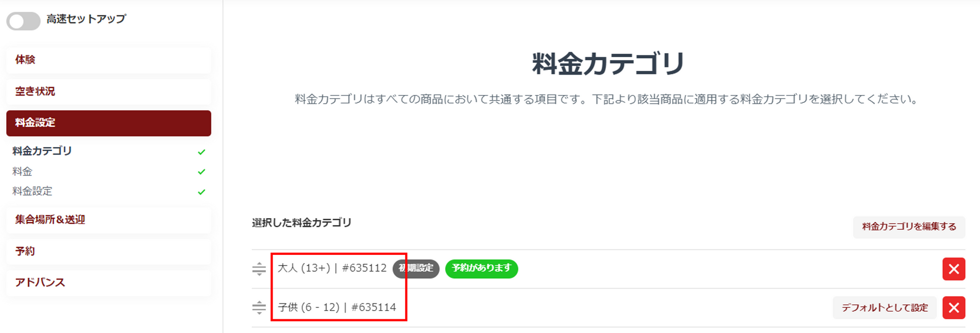The image size is (980, 333).
Task: Expand the アドバンス section
Action: (x=108, y=282)
